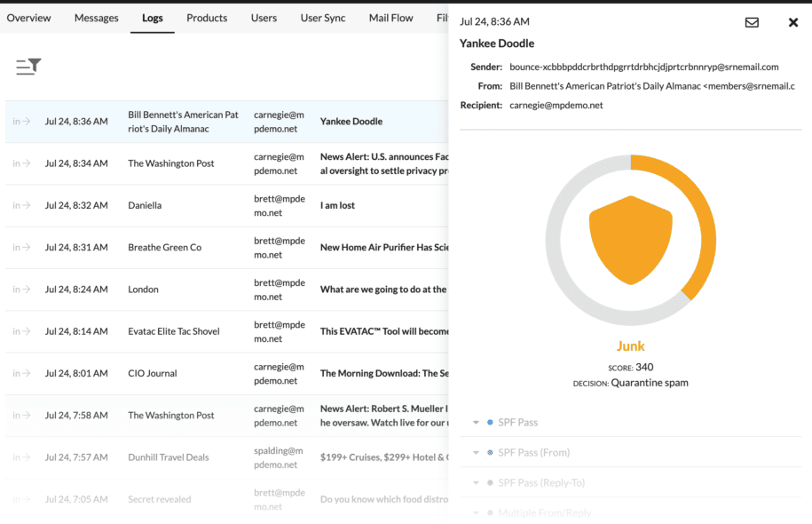Click inbound arrow icon for Daniella row
This screenshot has width=812, height=524.
[x=21, y=205]
